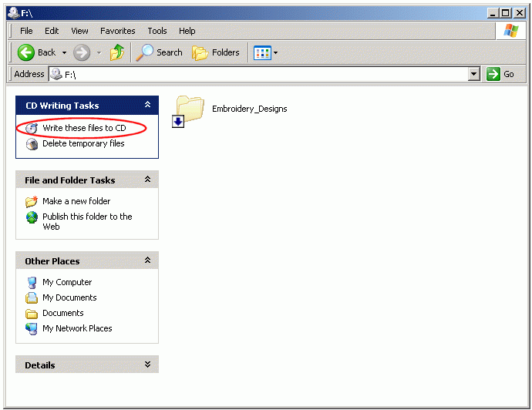Screen dimensions: 532x410
Task: Open the Views dropdown arrow
Action: pos(276,53)
